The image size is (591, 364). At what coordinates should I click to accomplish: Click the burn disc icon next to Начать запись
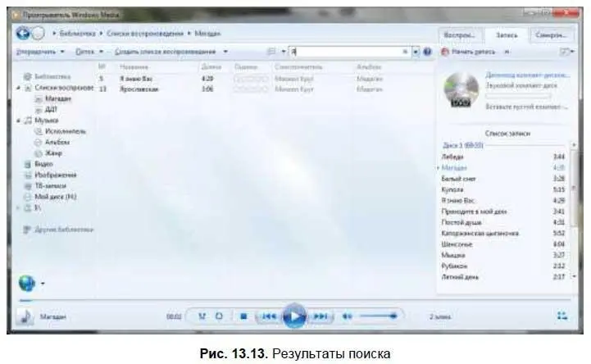coord(445,52)
